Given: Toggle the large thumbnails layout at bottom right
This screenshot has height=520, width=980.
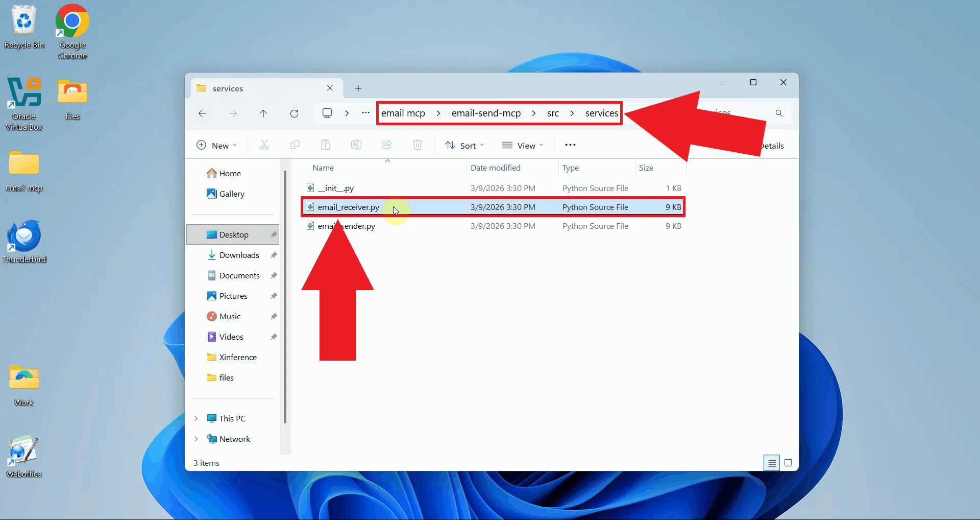Looking at the screenshot, I should click(788, 463).
